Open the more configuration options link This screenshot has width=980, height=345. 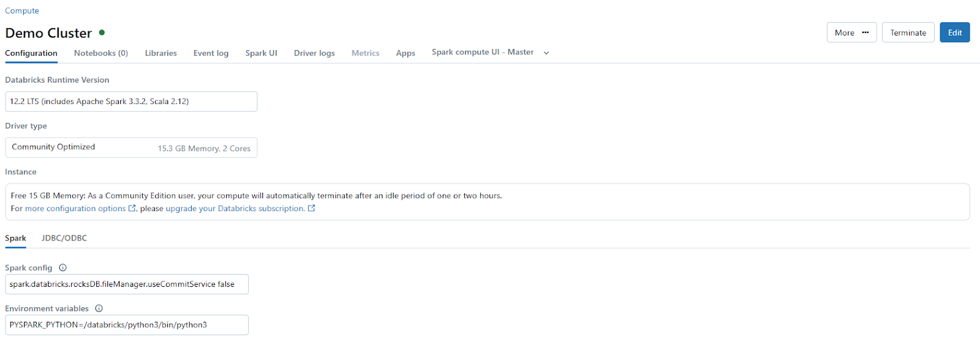click(x=75, y=209)
